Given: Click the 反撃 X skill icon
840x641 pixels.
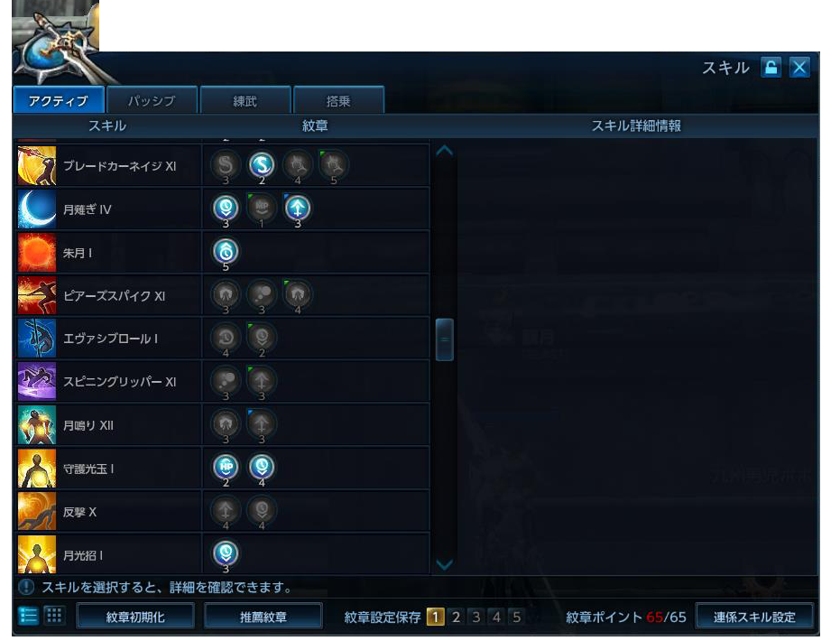Looking at the screenshot, I should click(36, 512).
